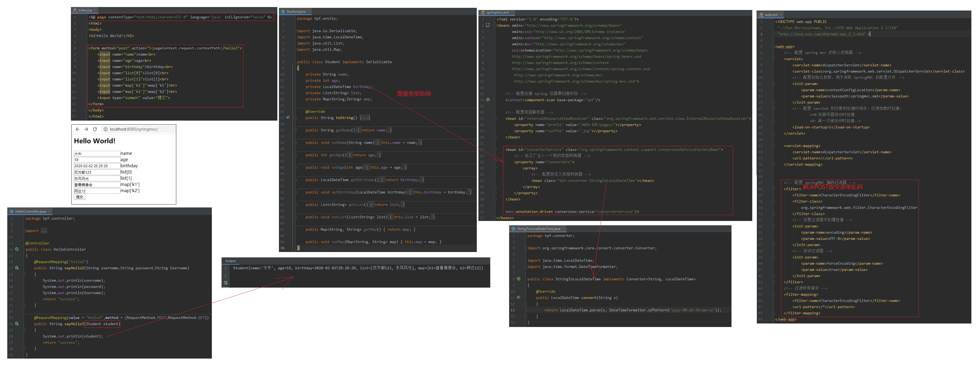Click the age input field containing 18

coord(97,160)
